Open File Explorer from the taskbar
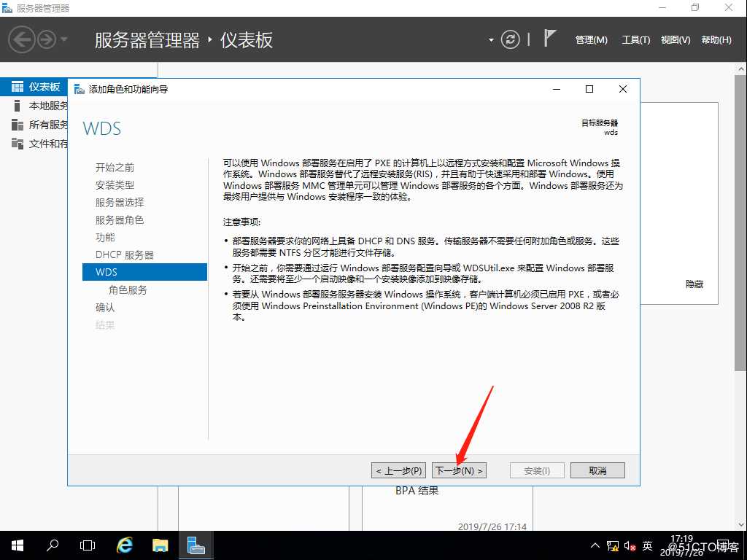Screen dimensions: 747x560 (x=160, y=545)
